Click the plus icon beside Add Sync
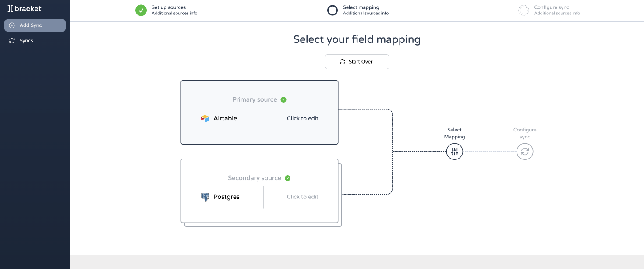This screenshot has height=269, width=644. pyautogui.click(x=12, y=25)
